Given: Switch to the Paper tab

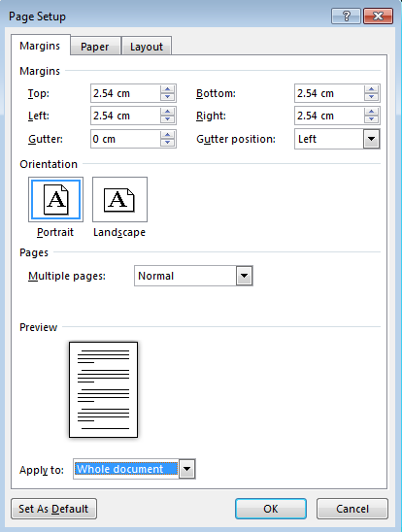Looking at the screenshot, I should click(x=94, y=47).
